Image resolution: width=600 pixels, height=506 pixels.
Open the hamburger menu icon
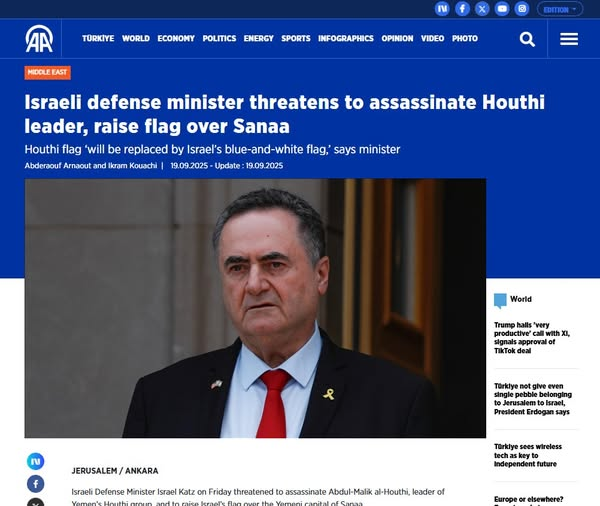(569, 39)
